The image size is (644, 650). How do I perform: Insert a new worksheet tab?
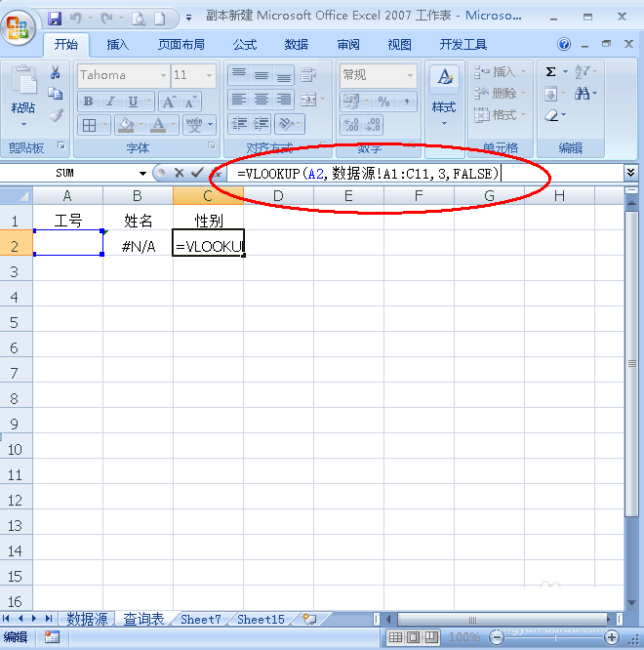pos(309,619)
